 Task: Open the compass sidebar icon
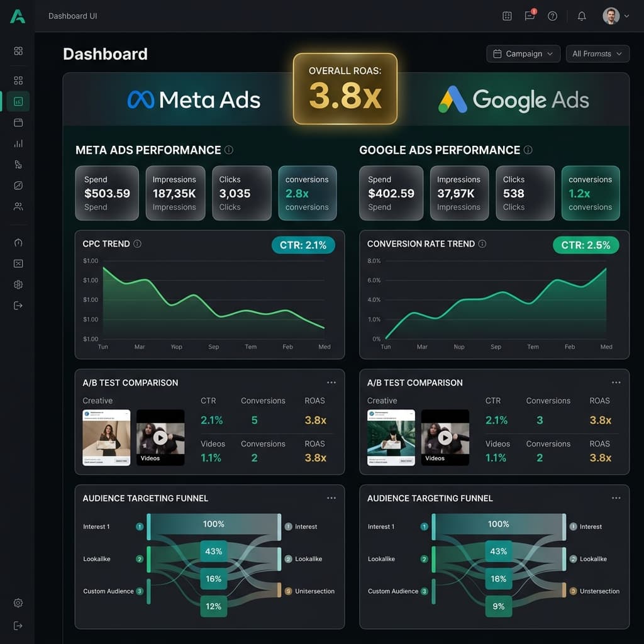pyautogui.click(x=18, y=186)
